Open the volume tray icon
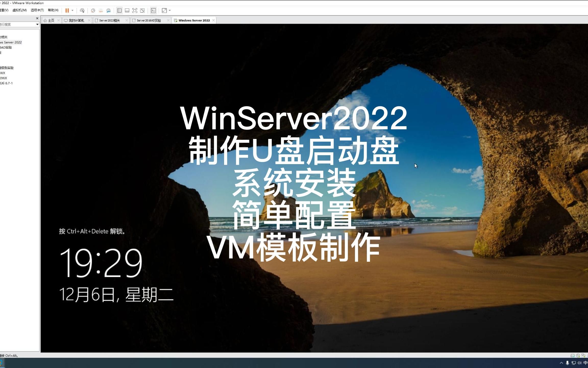 click(x=580, y=363)
